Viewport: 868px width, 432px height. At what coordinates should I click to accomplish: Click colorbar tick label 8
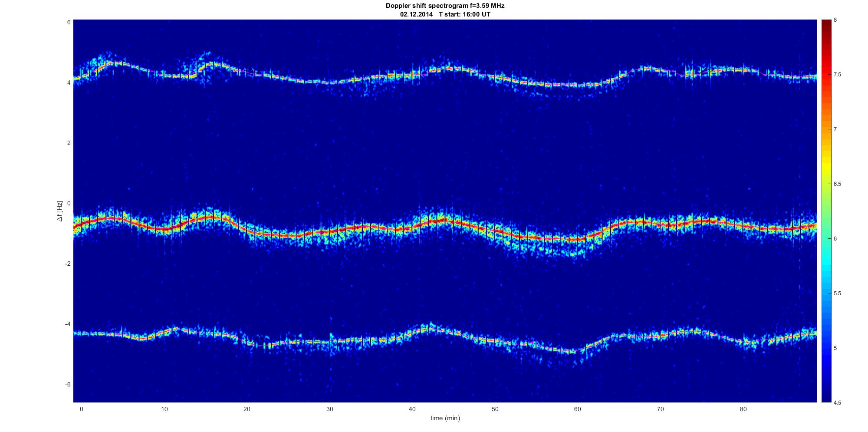[835, 20]
